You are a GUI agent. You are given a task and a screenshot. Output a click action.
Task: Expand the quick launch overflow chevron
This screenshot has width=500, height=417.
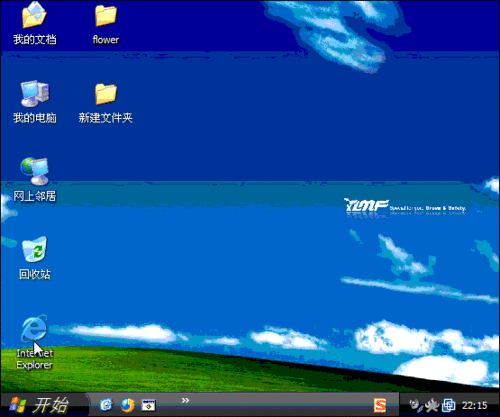185,400
